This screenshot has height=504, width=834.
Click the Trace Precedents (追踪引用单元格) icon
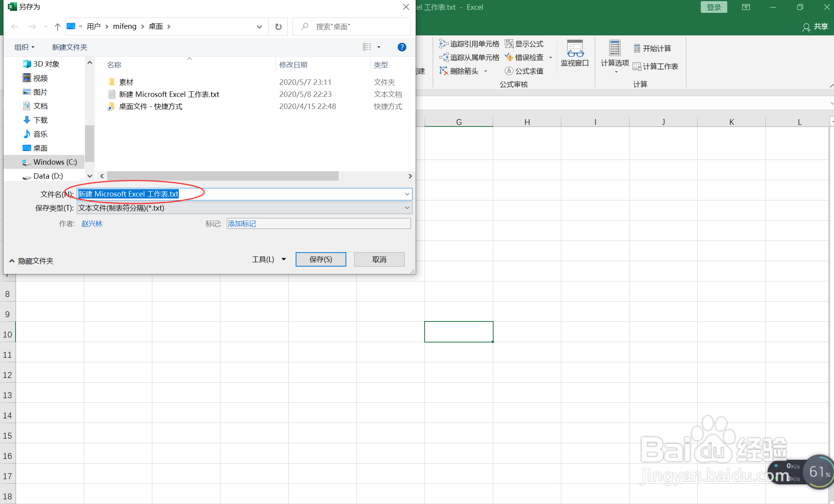pos(444,44)
